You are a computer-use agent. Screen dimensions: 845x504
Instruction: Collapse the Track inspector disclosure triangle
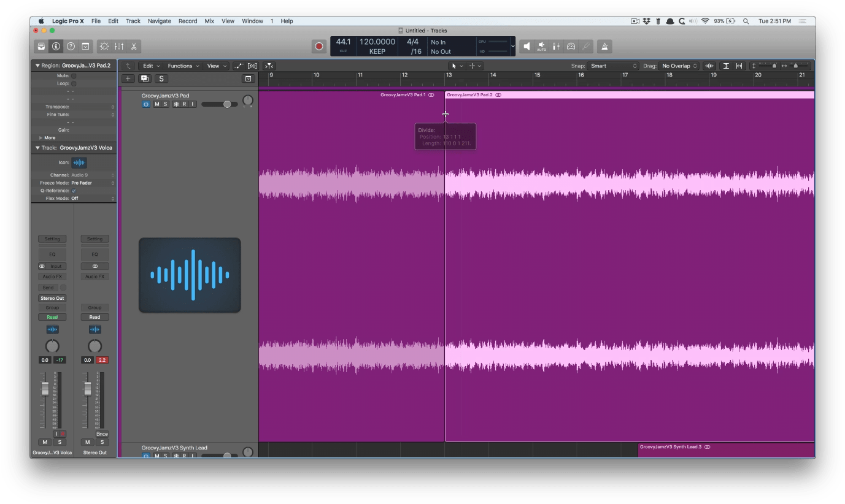pyautogui.click(x=37, y=148)
